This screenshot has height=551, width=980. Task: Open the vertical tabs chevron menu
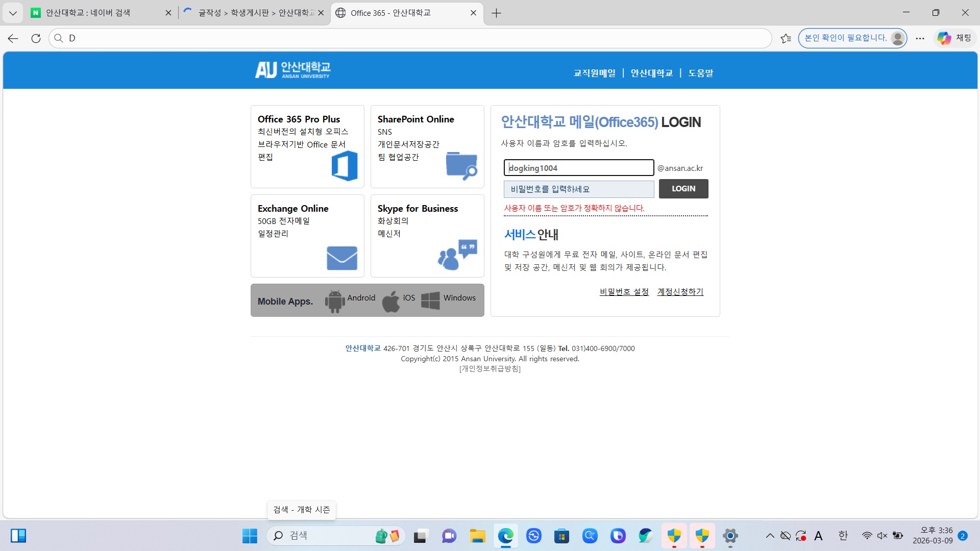(13, 13)
